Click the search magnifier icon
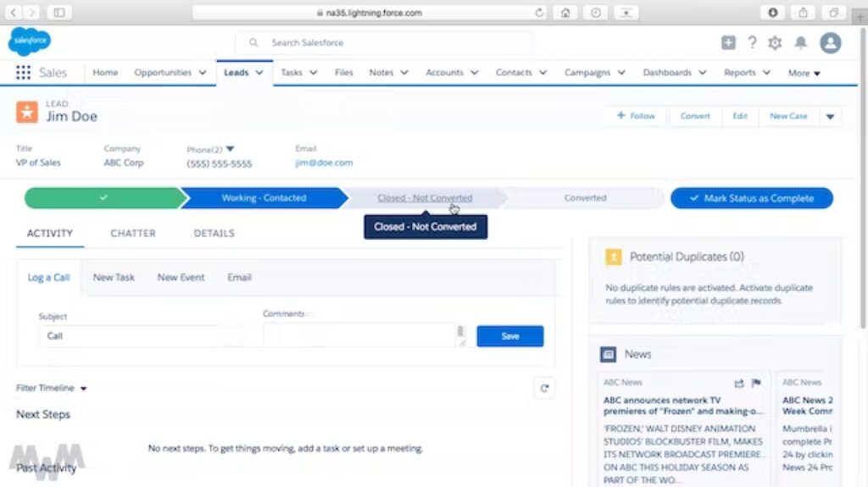This screenshot has height=487, width=868. click(253, 42)
